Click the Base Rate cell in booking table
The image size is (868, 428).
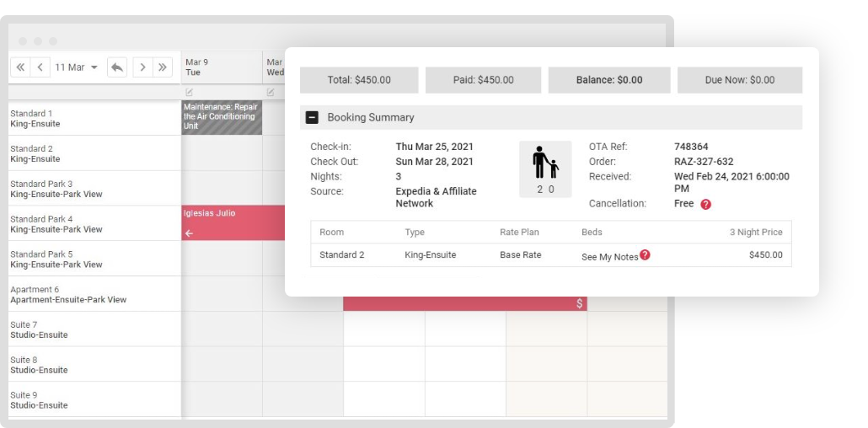[x=520, y=254]
